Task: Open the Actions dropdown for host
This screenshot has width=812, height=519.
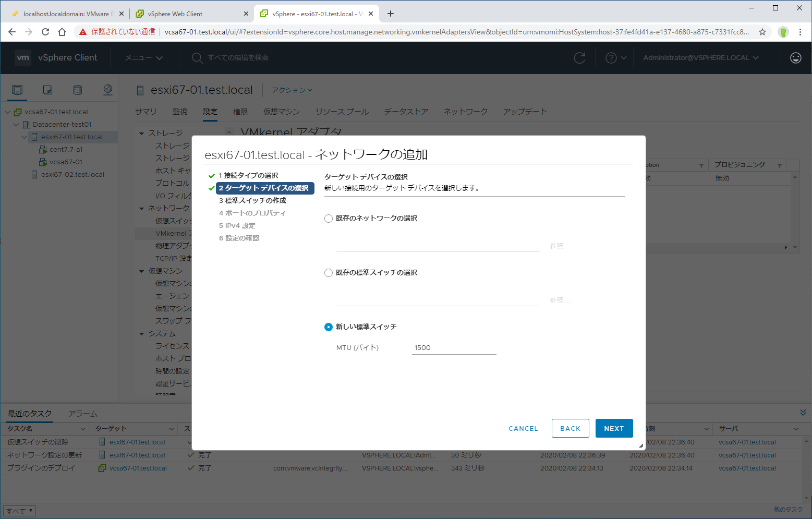Action: (x=292, y=90)
